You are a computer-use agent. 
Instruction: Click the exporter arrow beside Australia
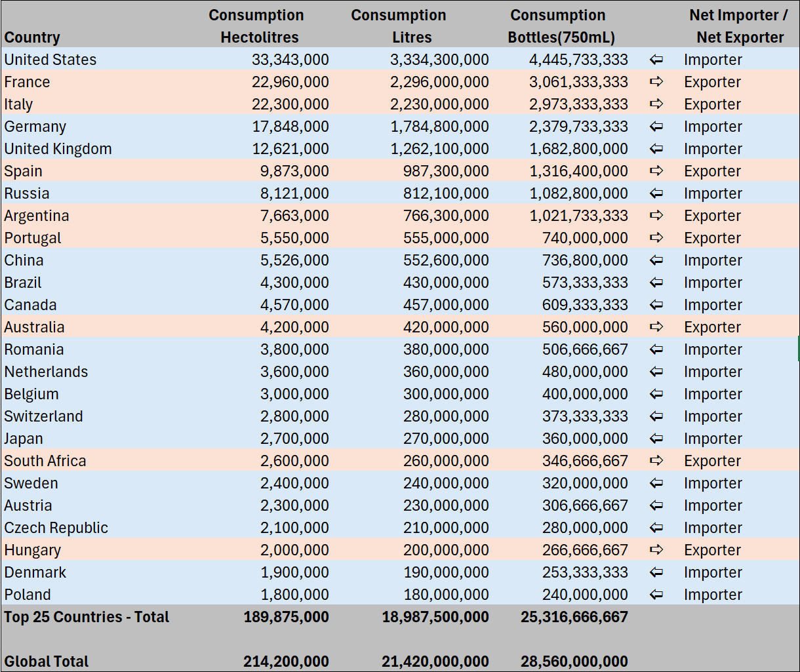656,327
